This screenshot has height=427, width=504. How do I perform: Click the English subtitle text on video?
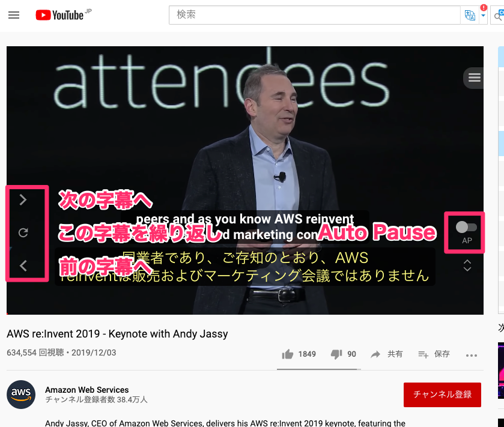[244, 227]
